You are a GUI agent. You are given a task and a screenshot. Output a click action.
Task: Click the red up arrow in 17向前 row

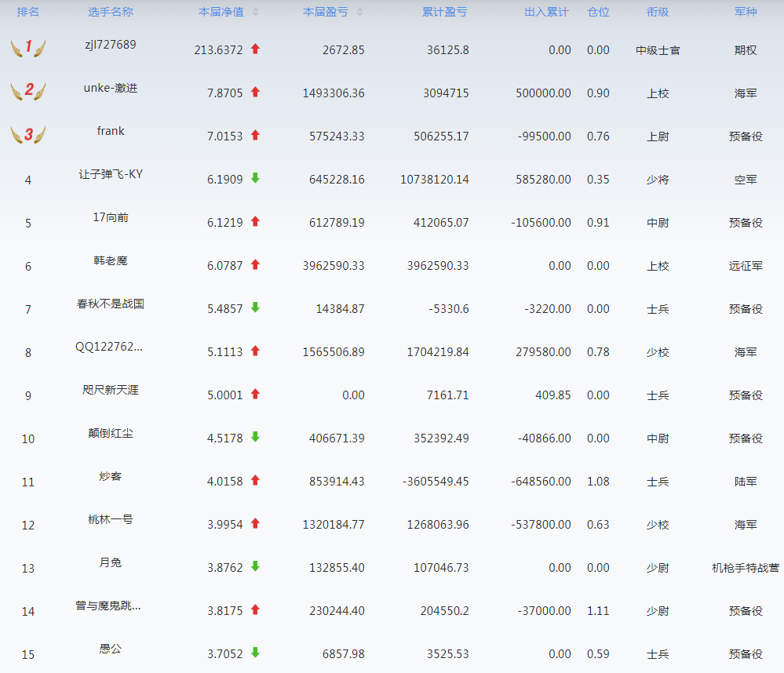click(256, 221)
